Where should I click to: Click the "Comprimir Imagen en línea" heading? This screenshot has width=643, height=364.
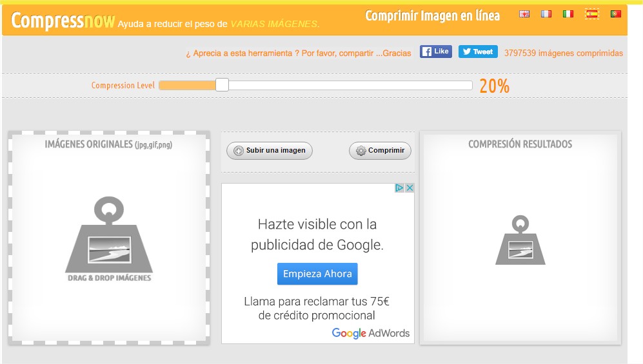pyautogui.click(x=432, y=16)
